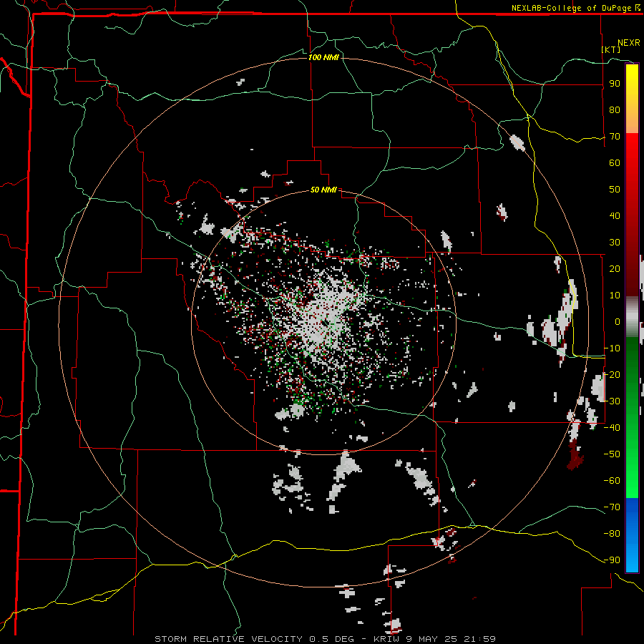Click the Storm Relative Velocity KRIW caption
The height and width of the screenshot is (644, 644).
[325, 639]
